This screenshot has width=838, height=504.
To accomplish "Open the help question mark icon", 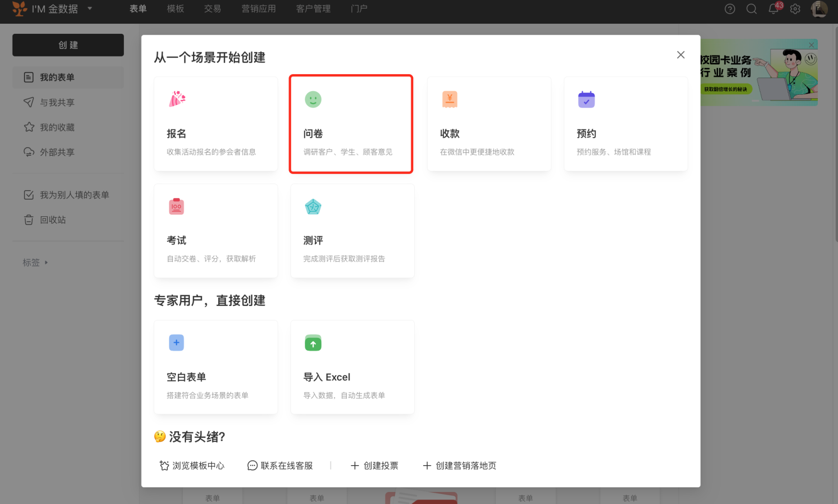I will pos(730,9).
